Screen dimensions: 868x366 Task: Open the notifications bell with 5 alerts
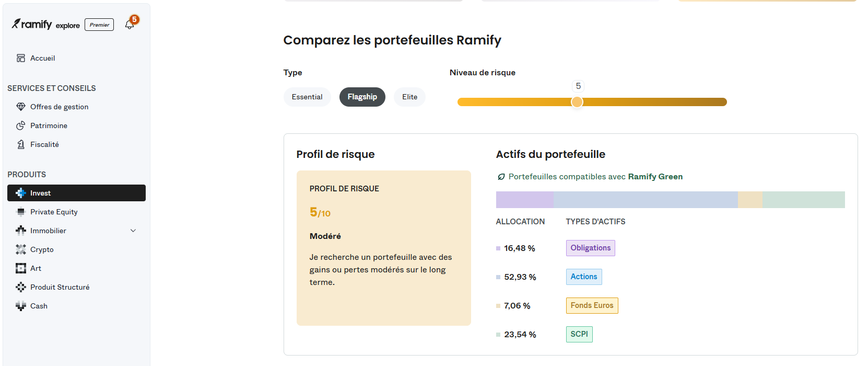coord(130,24)
